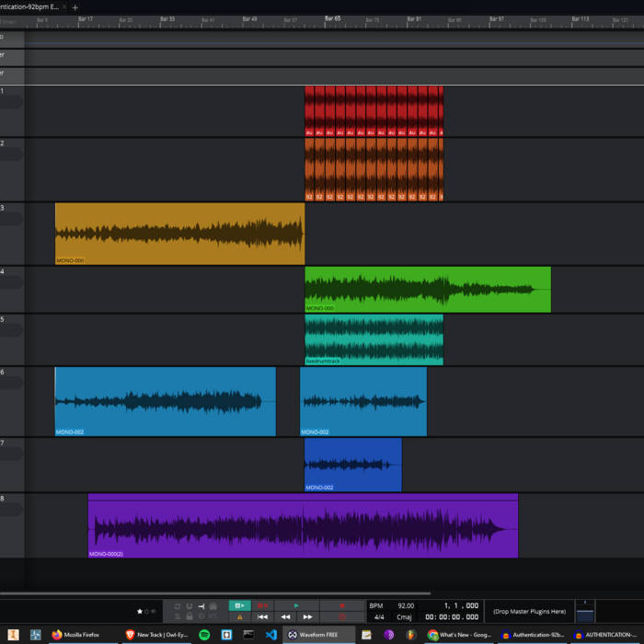This screenshot has width=644, height=644.
Task: Toggle the snap button in transport
Action: pos(189,606)
